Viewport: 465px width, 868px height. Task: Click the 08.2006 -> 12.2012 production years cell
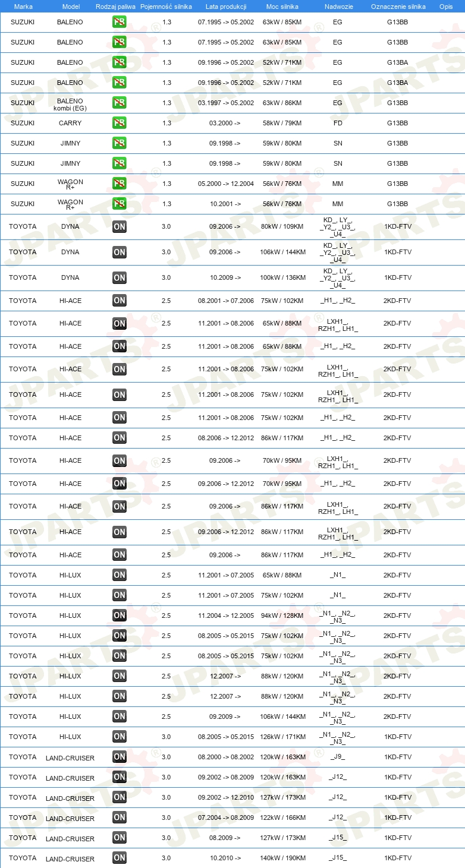pos(226,438)
